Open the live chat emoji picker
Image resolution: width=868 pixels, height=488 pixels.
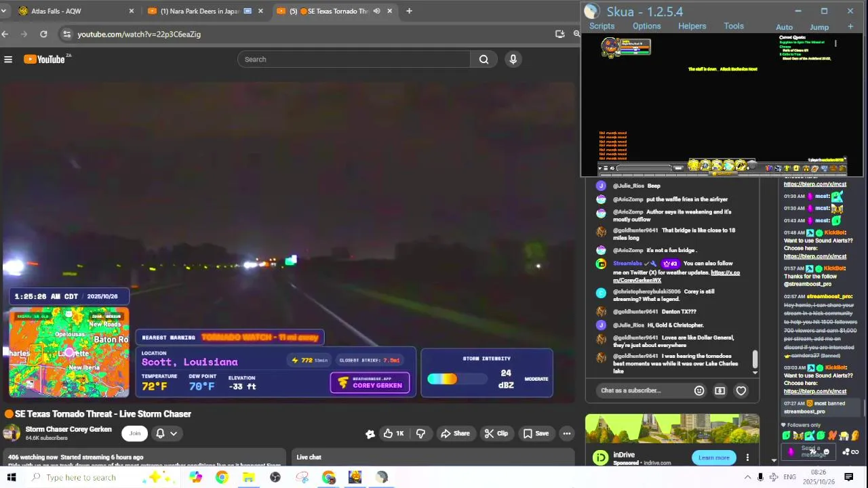pyautogui.click(x=699, y=390)
